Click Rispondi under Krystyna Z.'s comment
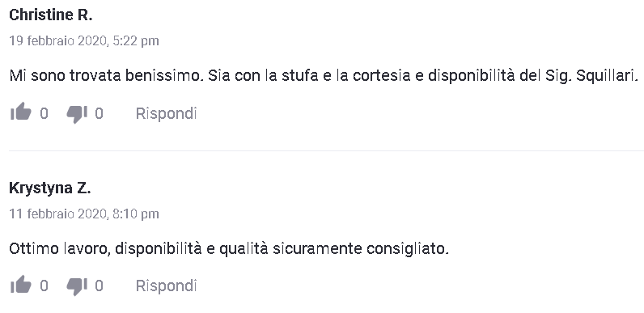644x313 pixels. [x=167, y=286]
